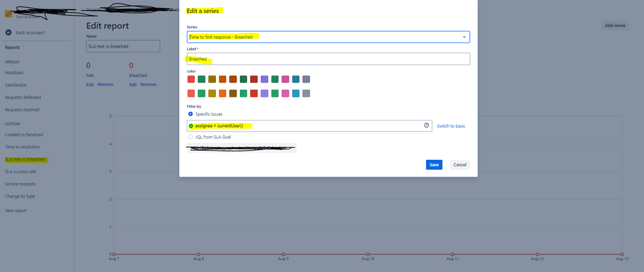Pick the light blue swatch in the lower row
Viewport: 644px width, 272px height.
[296, 93]
